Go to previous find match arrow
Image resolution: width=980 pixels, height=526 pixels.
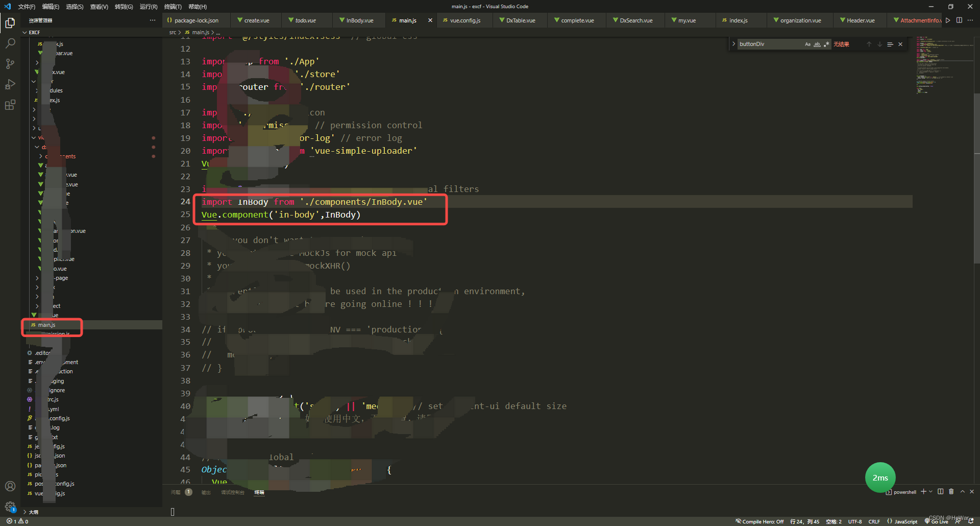[x=869, y=44]
